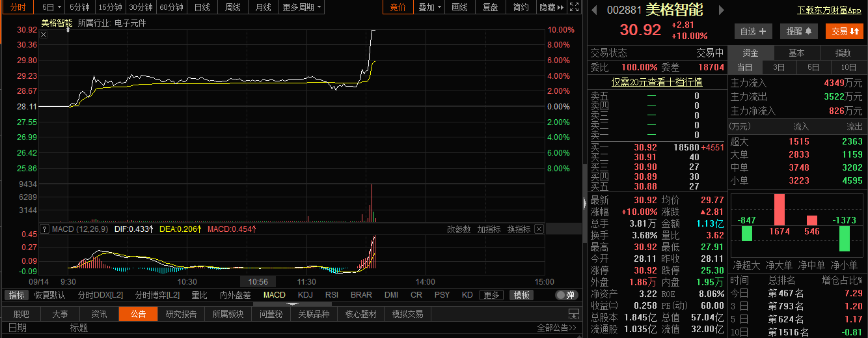Image resolution: width=868 pixels, height=338 pixels.
Task: Open the 资金 capital flow tab
Action: click(x=750, y=53)
